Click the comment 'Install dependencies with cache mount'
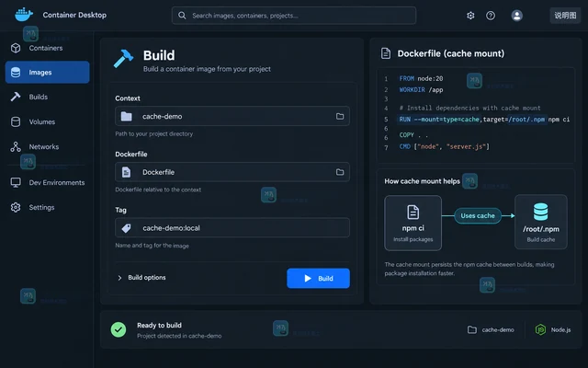Screen dimensions: 588x368 [469, 109]
